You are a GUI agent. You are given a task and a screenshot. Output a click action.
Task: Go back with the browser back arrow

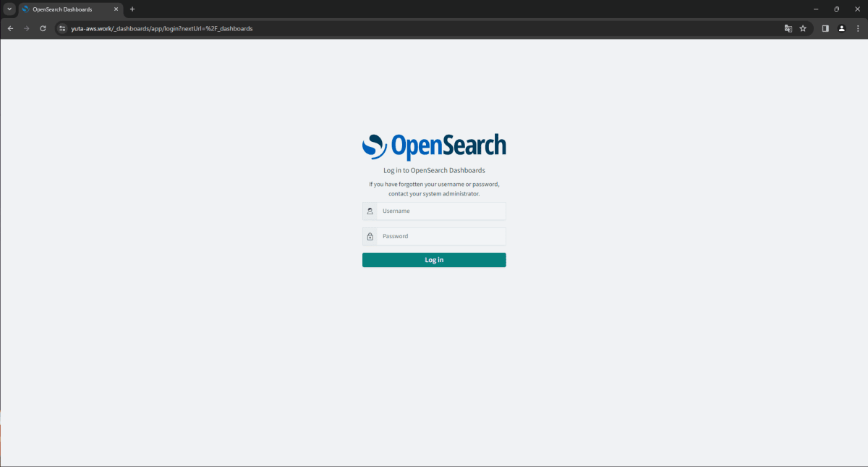[x=10, y=28]
